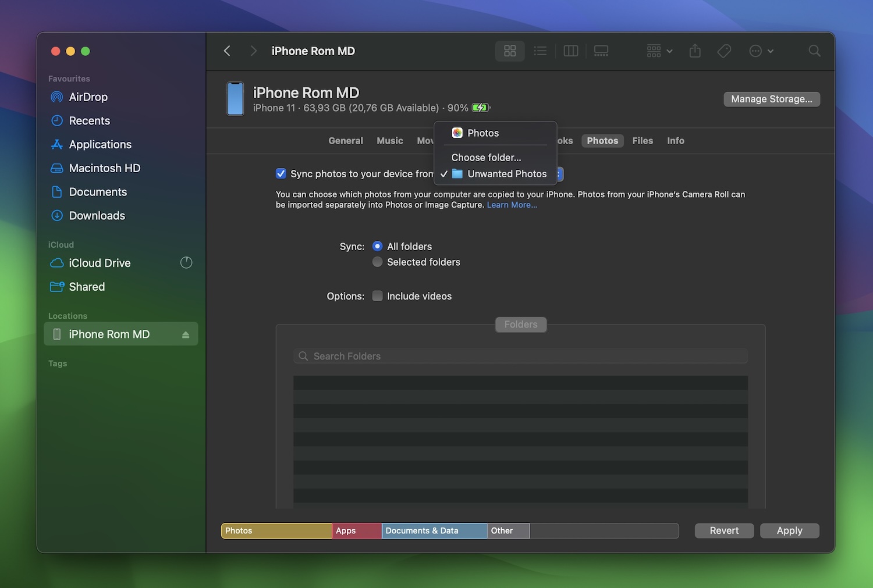
Task: Click the battery charging indicator
Action: 481,108
